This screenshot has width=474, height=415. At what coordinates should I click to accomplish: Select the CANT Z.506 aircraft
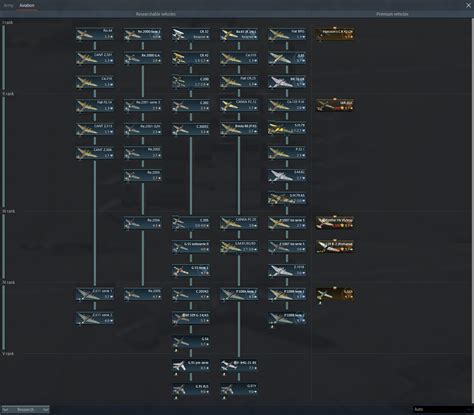point(95,153)
